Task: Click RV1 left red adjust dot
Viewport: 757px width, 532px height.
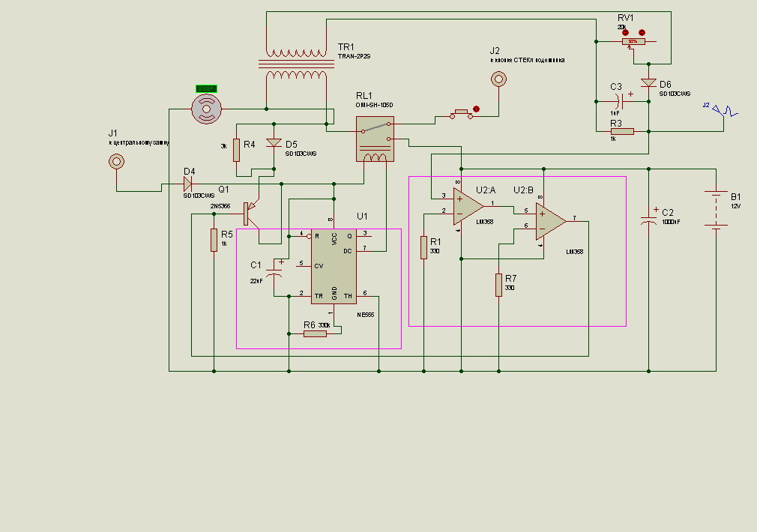Action: tap(624, 32)
